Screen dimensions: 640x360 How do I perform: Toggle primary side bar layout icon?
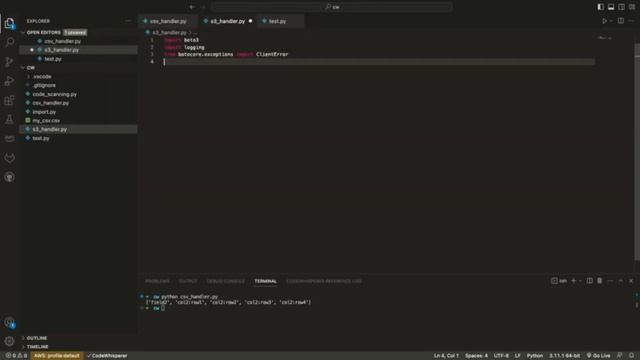pyautogui.click(x=600, y=7)
